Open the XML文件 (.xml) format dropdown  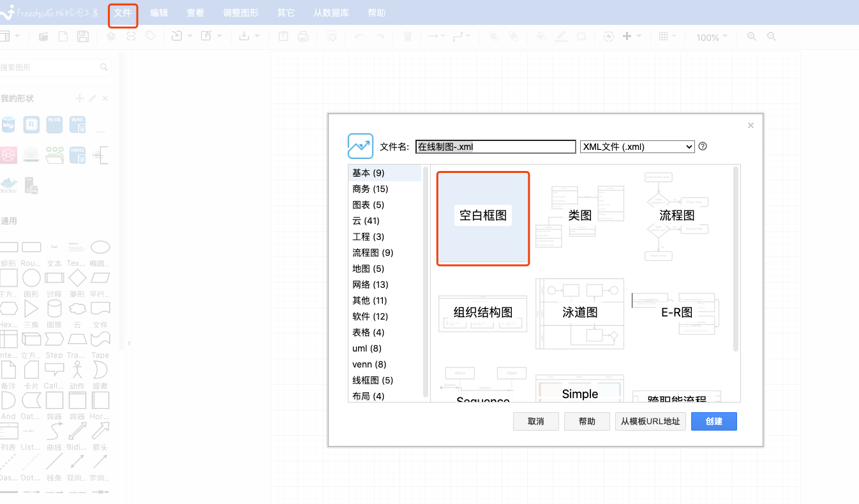pos(637,147)
